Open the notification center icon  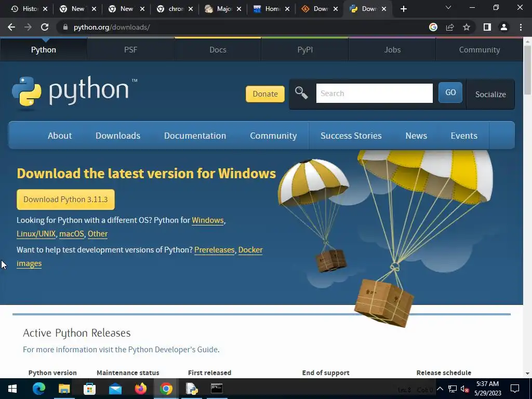point(515,389)
